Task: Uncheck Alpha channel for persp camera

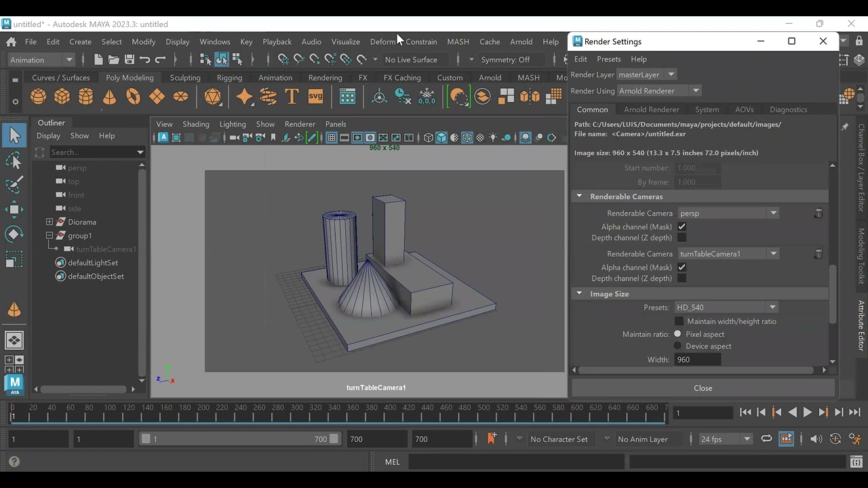Action: 682,227
